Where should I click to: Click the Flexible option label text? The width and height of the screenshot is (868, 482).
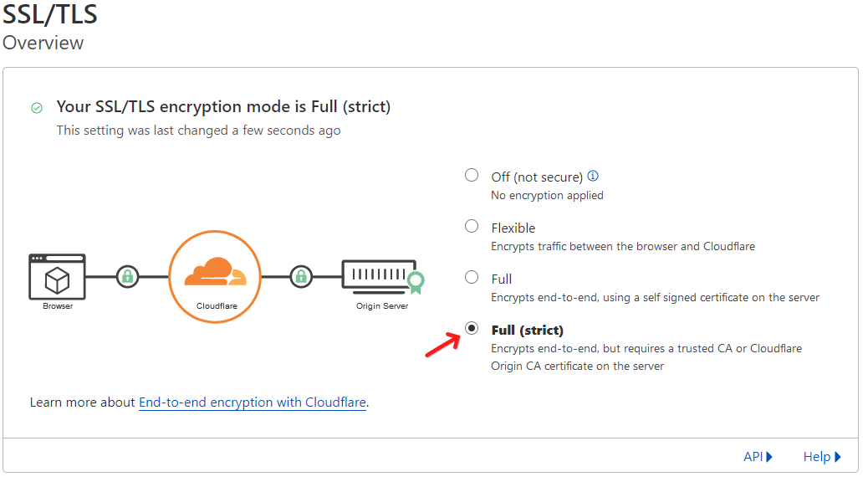click(x=513, y=228)
